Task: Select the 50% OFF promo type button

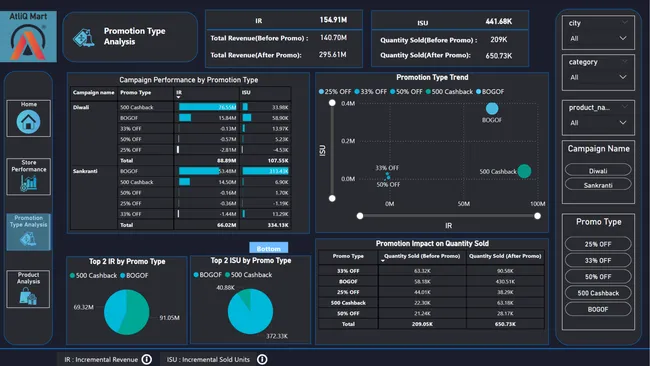Action: 598,276
